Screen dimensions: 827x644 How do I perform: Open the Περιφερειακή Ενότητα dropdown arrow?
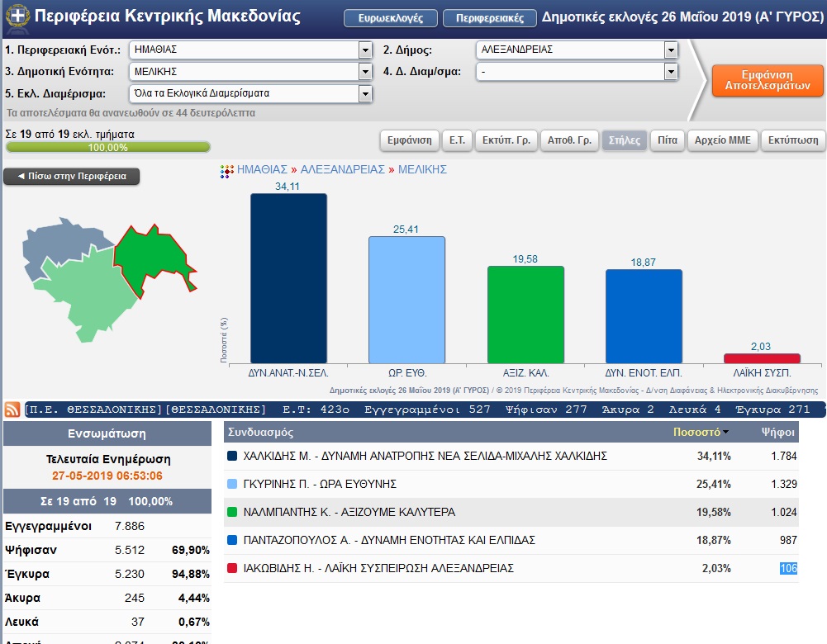pos(365,50)
